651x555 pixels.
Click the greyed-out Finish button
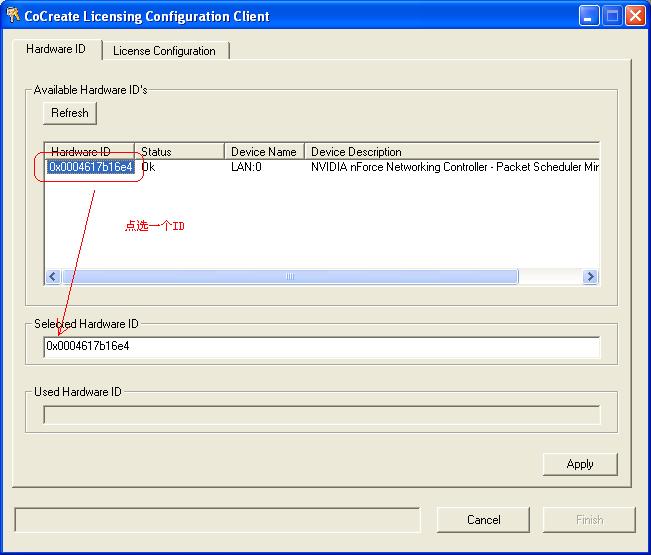point(589,520)
